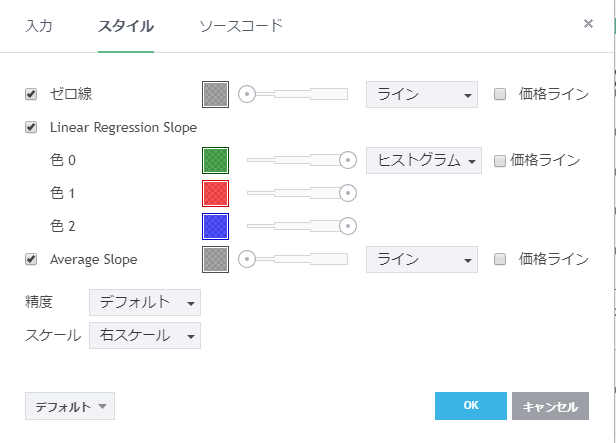Viewport: 616px width, 443px height.
Task: Disable the Average Slope checkbox
Action: coord(31,259)
